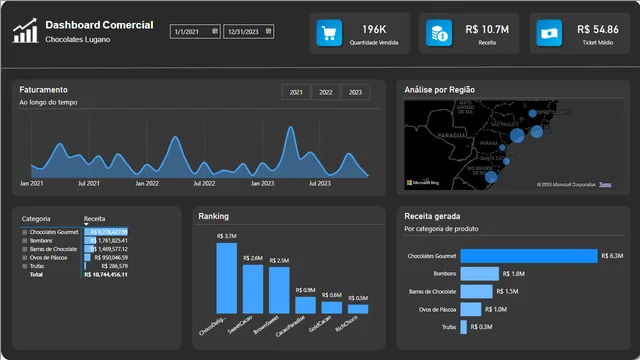The image size is (640, 360).
Task: Click the R$ 54.86 Ticket Médio value
Action: pyautogui.click(x=598, y=29)
